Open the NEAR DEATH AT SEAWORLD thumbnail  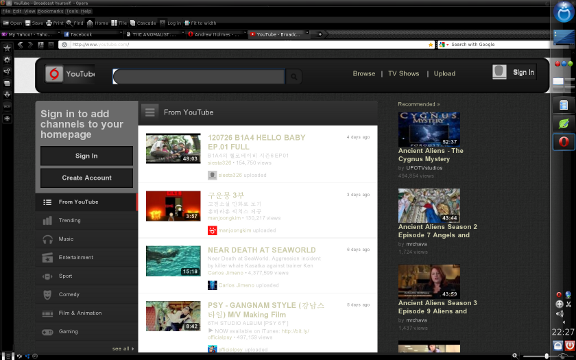173,261
